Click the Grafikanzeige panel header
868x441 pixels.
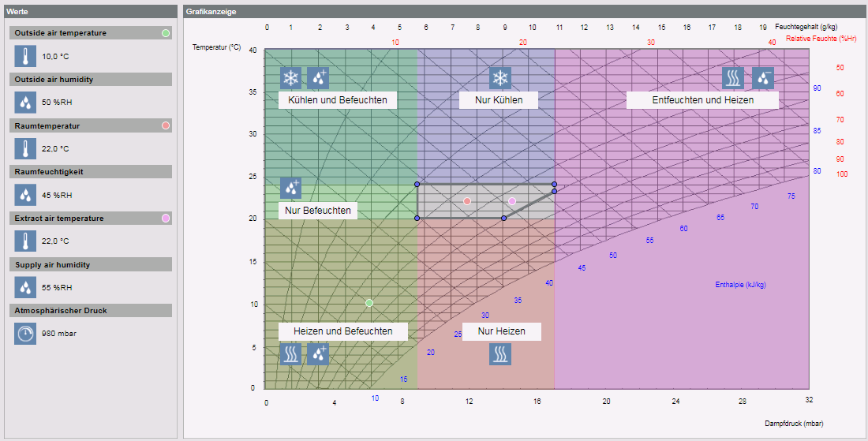tap(524, 11)
